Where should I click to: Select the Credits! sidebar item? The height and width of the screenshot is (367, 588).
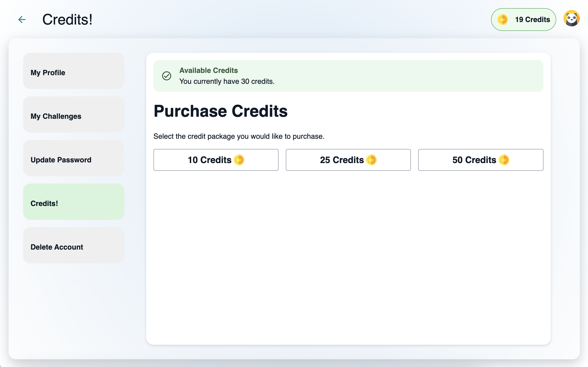[74, 202]
